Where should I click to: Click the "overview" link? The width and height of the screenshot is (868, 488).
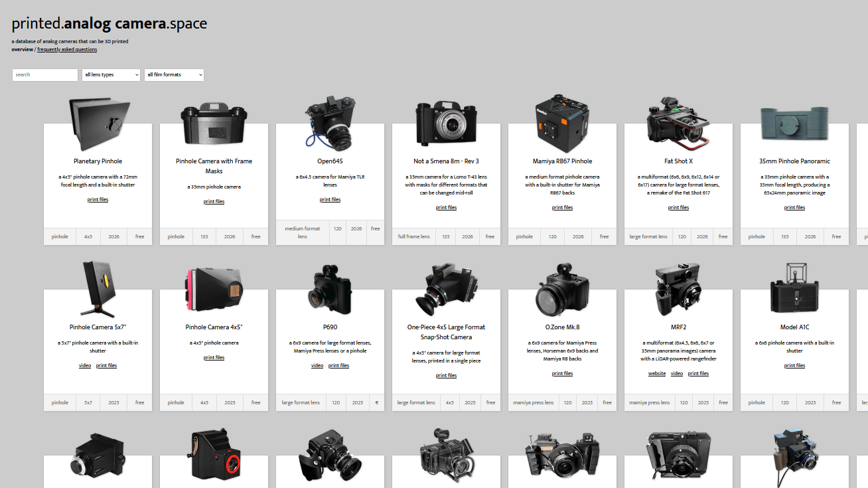(22, 49)
